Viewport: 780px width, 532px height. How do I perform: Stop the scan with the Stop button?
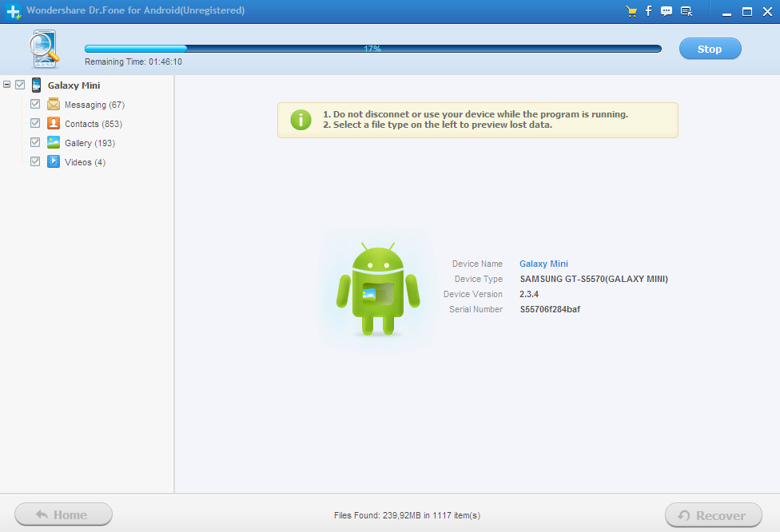coord(710,49)
